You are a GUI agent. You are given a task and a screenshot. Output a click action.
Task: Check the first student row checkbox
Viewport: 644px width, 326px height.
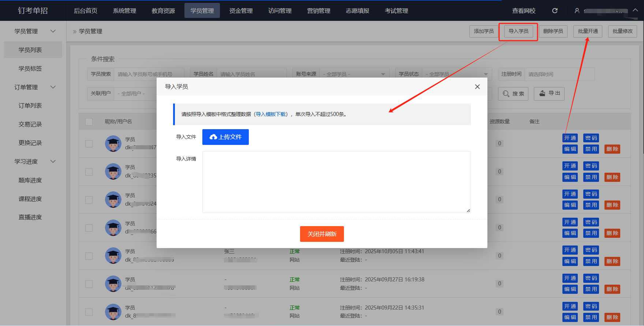(x=89, y=144)
